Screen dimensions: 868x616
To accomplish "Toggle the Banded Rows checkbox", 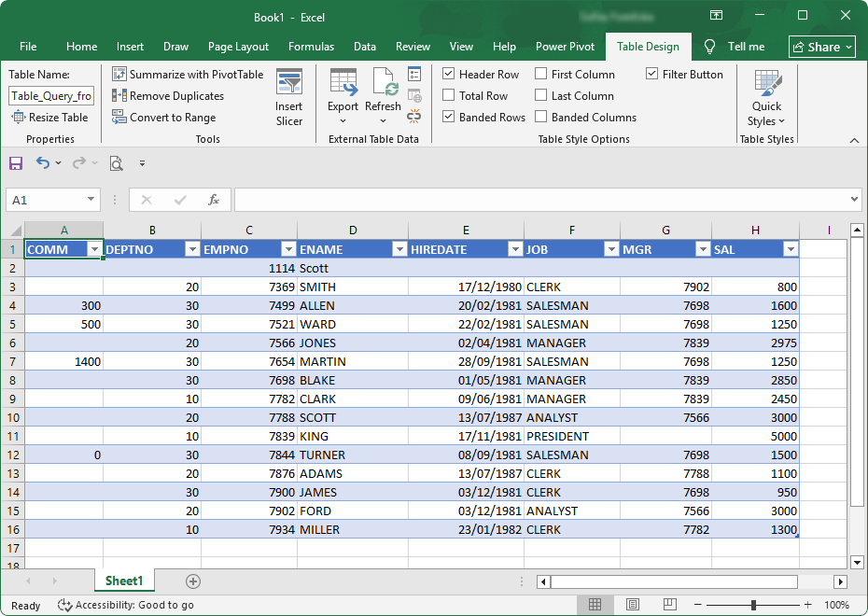I will tap(449, 117).
